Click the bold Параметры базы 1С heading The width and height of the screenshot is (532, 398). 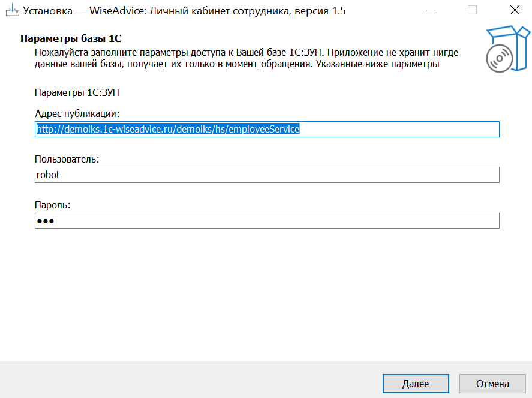71,39
